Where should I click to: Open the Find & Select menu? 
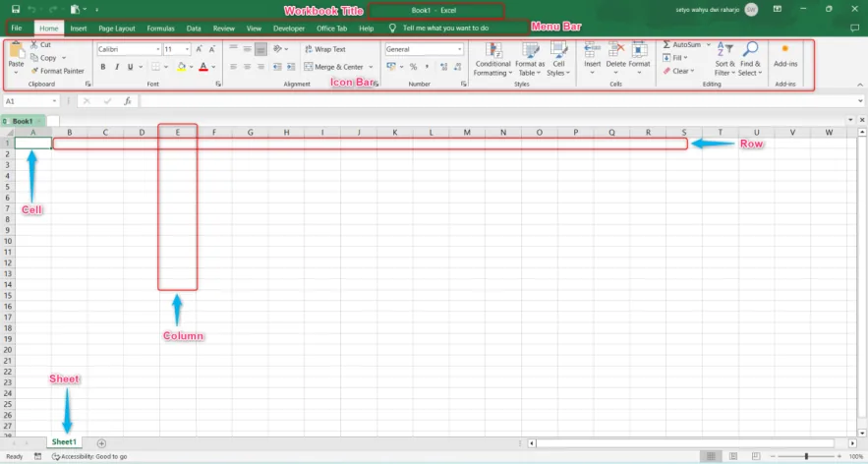point(750,59)
